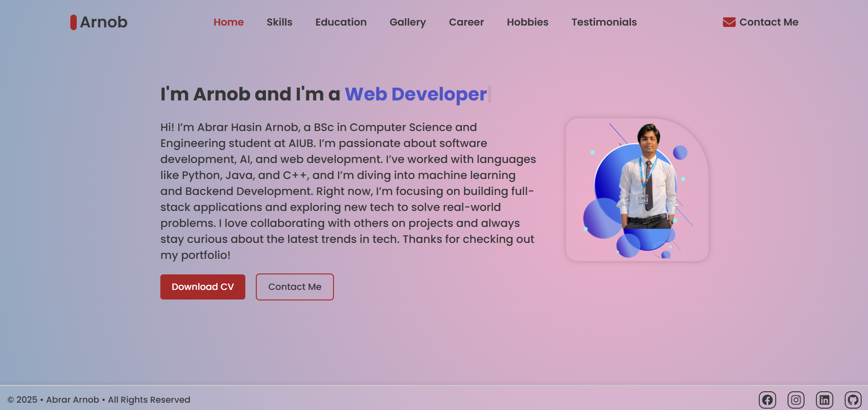This screenshot has width=868, height=410.
Task: Click the footer copyright Abrar Arnob text
Action: click(73, 399)
